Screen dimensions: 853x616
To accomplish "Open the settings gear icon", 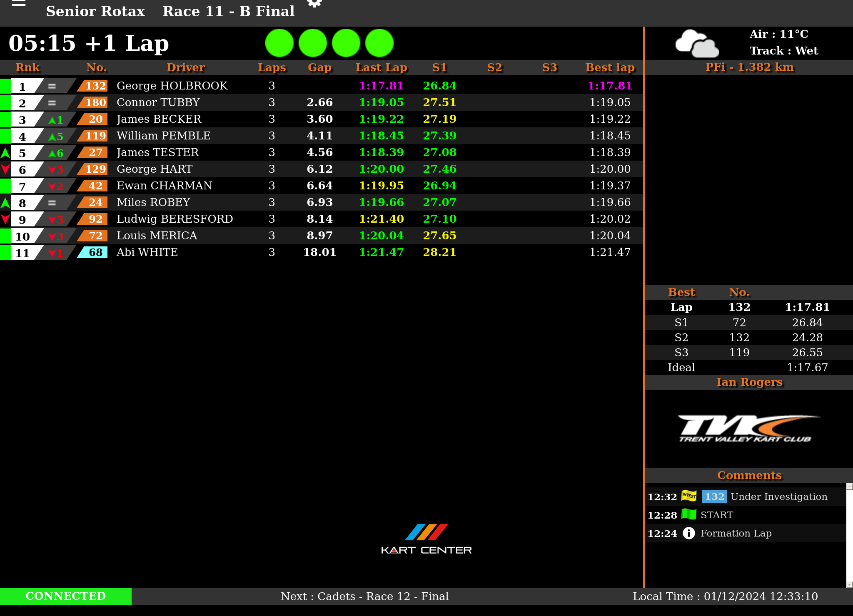I will tap(314, 3).
